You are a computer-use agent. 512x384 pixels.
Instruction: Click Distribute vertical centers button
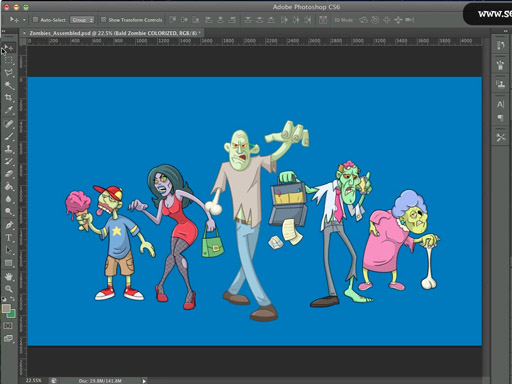pos(260,20)
